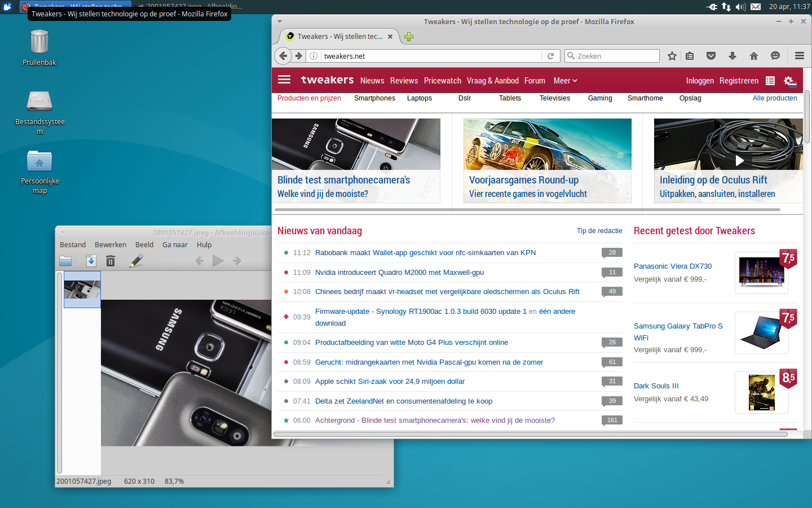Open the Hulp menu in image viewer

tap(204, 244)
